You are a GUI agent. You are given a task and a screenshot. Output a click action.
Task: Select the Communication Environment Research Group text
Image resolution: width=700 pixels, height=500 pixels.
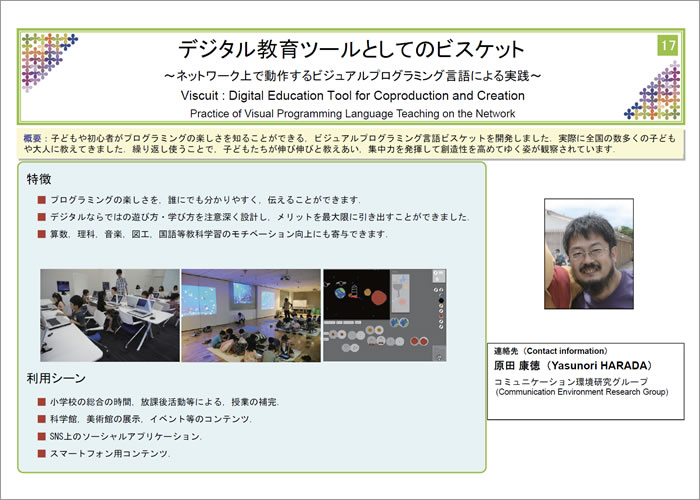582,393
